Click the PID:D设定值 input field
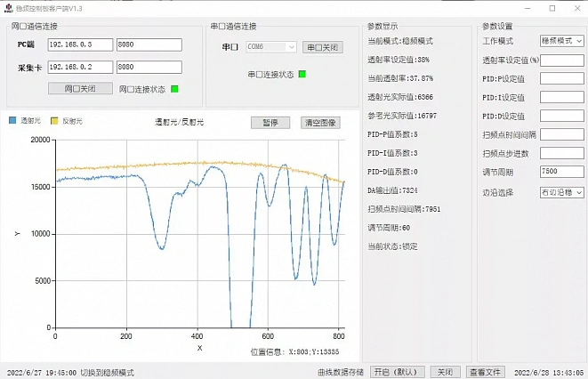This screenshot has width=588, height=379. coord(561,116)
